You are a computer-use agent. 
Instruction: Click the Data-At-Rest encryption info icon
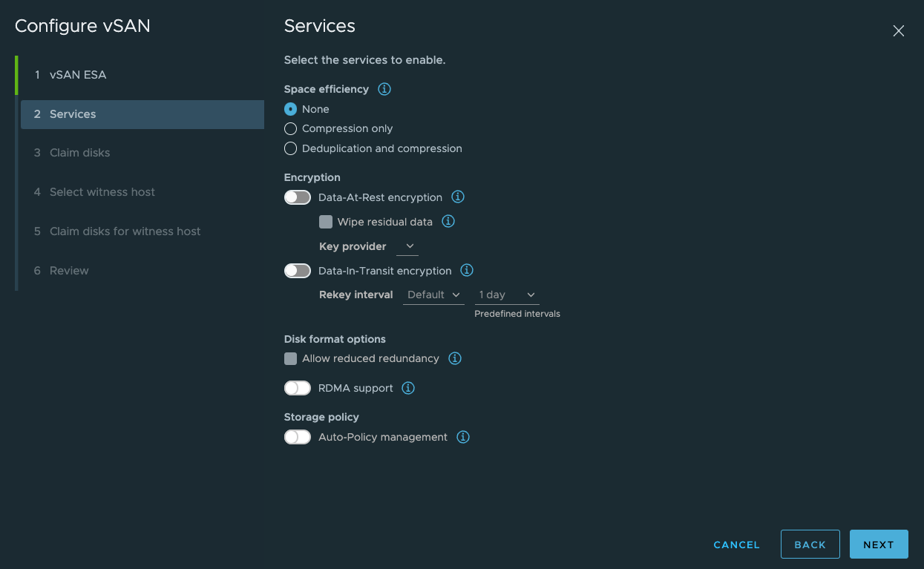(457, 197)
